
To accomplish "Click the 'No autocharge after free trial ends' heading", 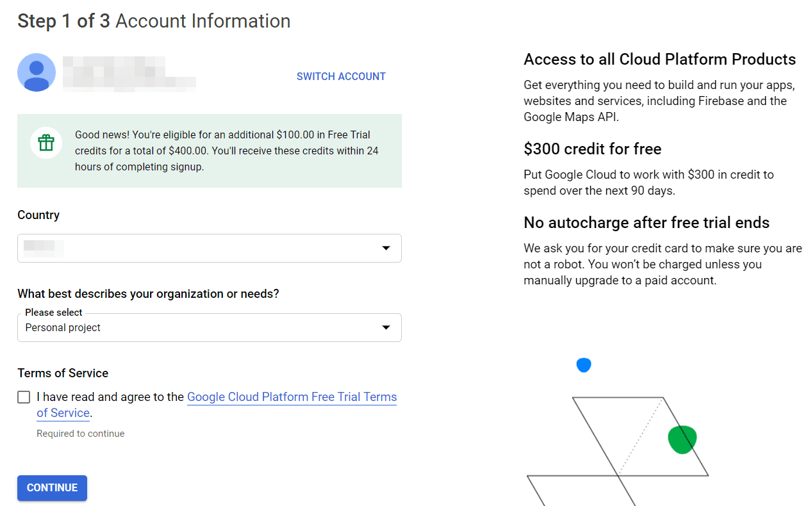I will pyautogui.click(x=646, y=222).
